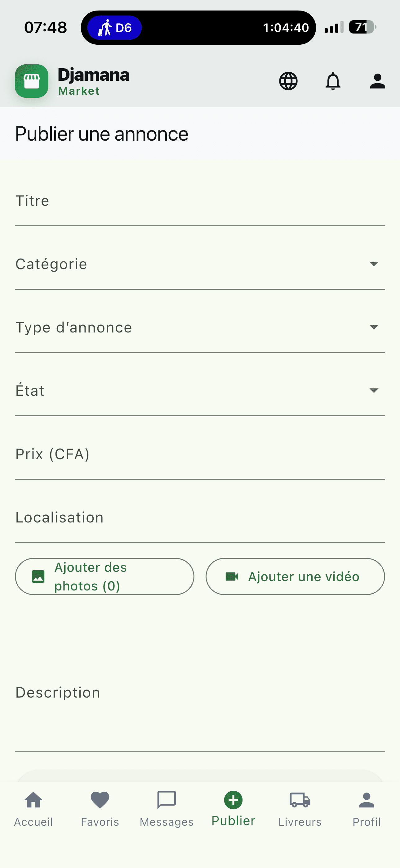This screenshot has width=400, height=868.
Task: Open the language globe icon
Action: pyautogui.click(x=288, y=81)
